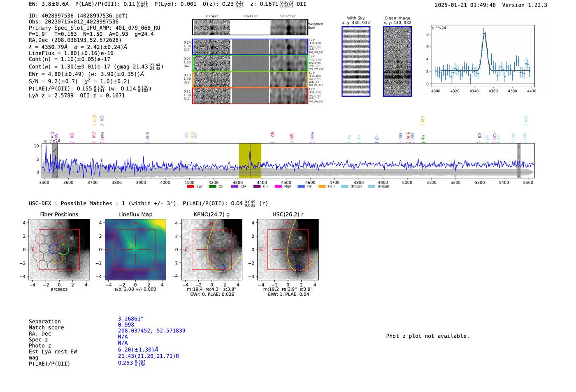The width and height of the screenshot is (576, 392).
Task: Click the 'LineFlux = 1.80(±0.16)e-16' line
Action: coord(71,53)
